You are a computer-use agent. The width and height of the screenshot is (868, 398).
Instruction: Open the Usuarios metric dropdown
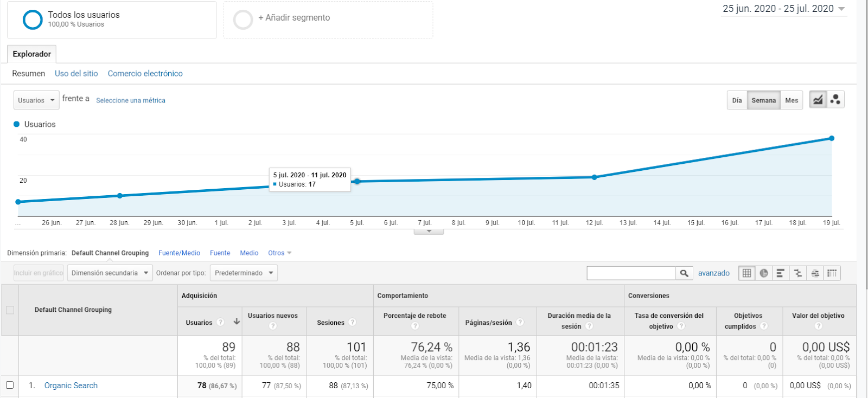[36, 100]
